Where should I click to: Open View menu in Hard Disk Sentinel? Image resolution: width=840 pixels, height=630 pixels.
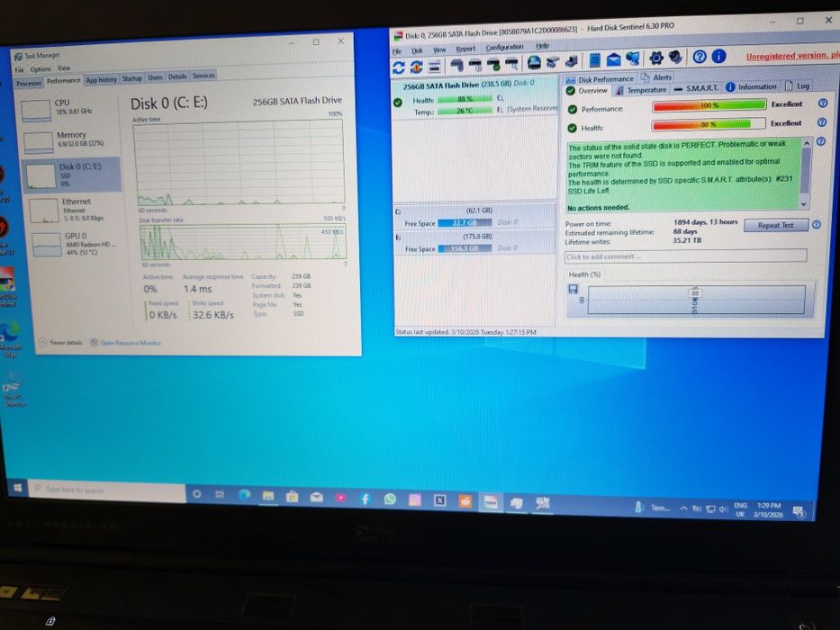click(x=439, y=49)
